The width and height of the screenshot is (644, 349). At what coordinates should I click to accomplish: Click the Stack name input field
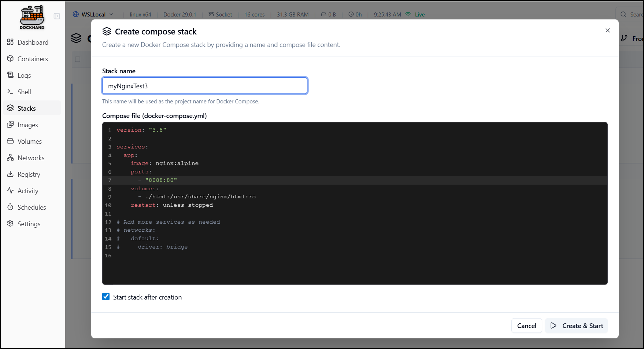pyautogui.click(x=205, y=86)
